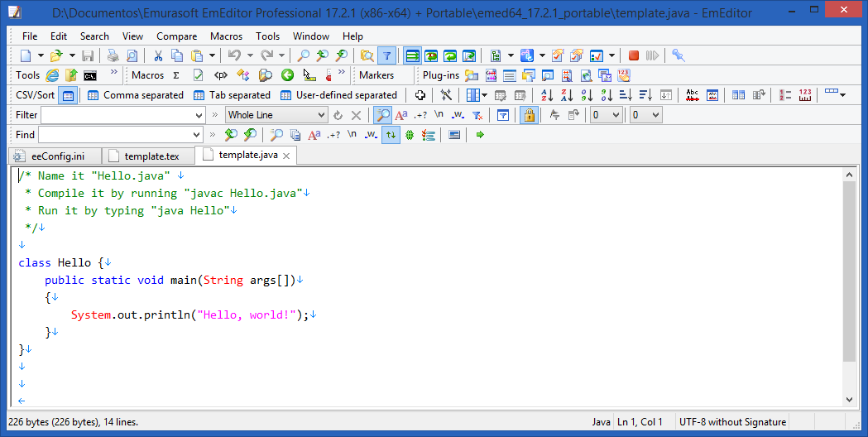This screenshot has width=868, height=437.
Task: Click 'Java' in the status bar
Action: (x=602, y=422)
